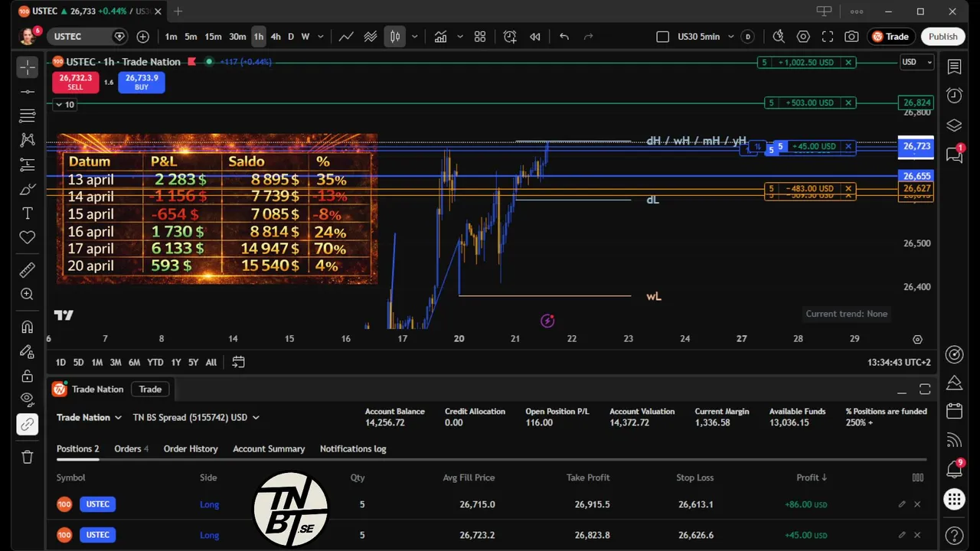
Task: Click the red SELL 26,732.3 button
Action: pos(75,82)
